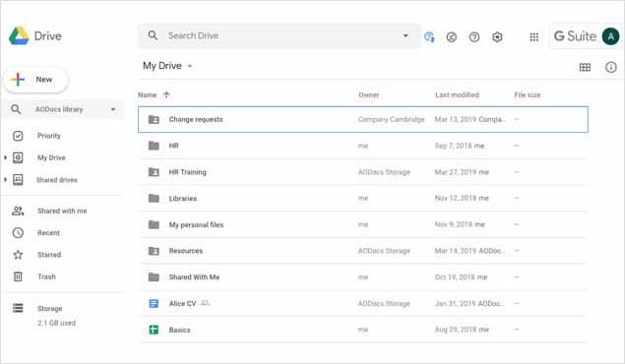The width and height of the screenshot is (625, 364).
Task: Click the Basics spreadsheet icon
Action: tap(154, 330)
